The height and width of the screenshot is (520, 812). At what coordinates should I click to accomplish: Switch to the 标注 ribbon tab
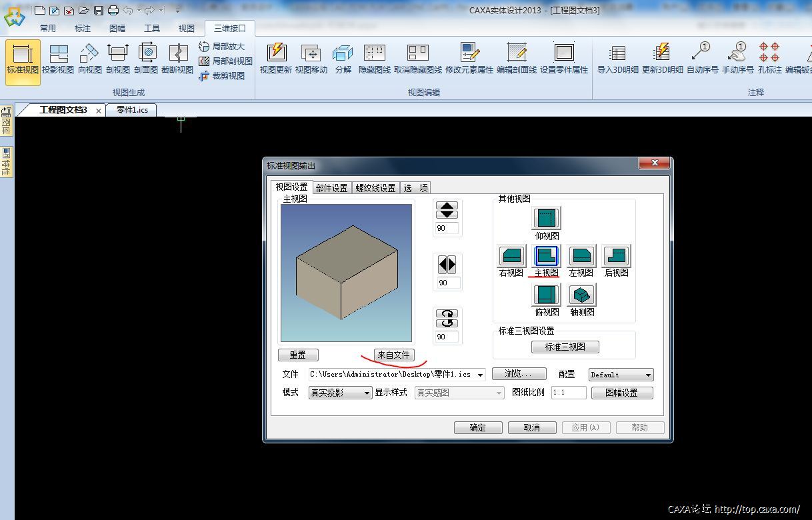(x=83, y=28)
